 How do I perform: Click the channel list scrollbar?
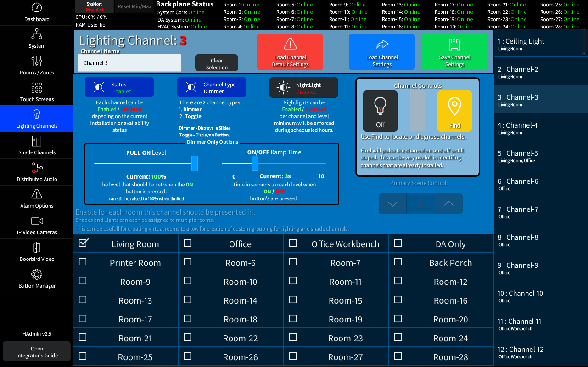(584, 43)
